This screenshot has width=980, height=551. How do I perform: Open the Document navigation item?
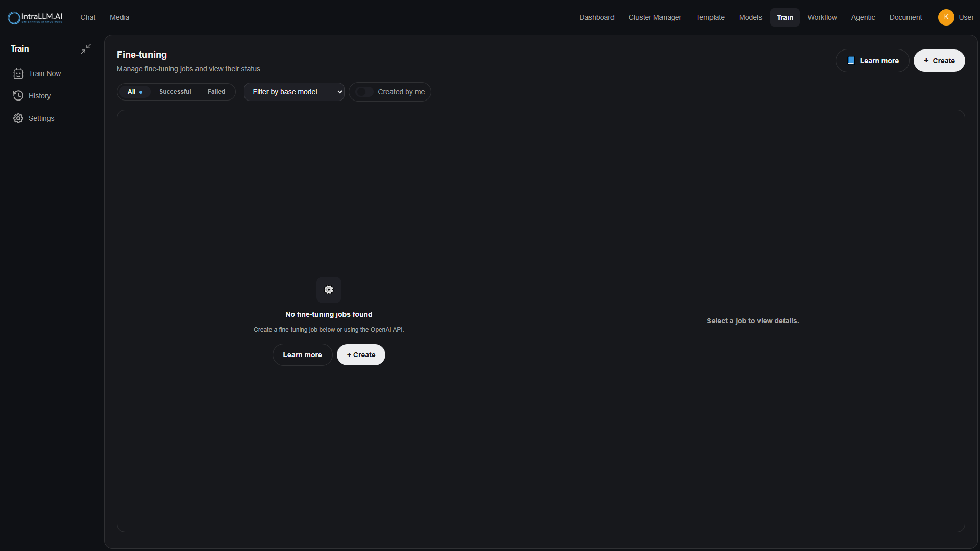coord(905,17)
